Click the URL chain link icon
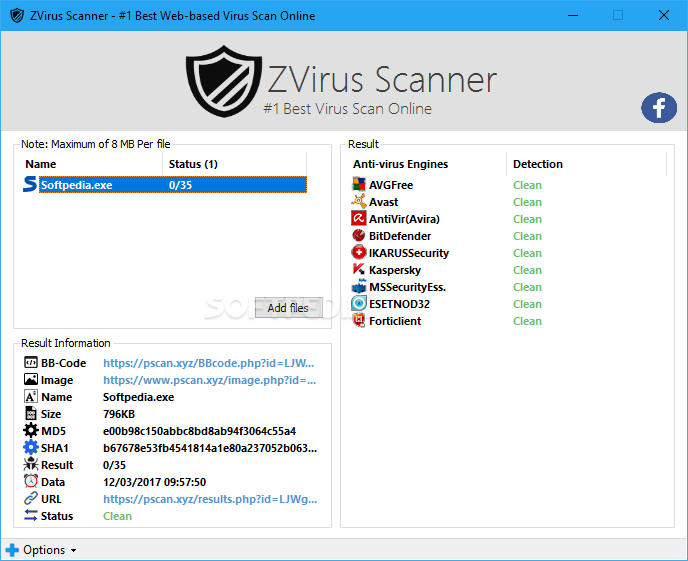This screenshot has height=561, width=688. (31, 498)
